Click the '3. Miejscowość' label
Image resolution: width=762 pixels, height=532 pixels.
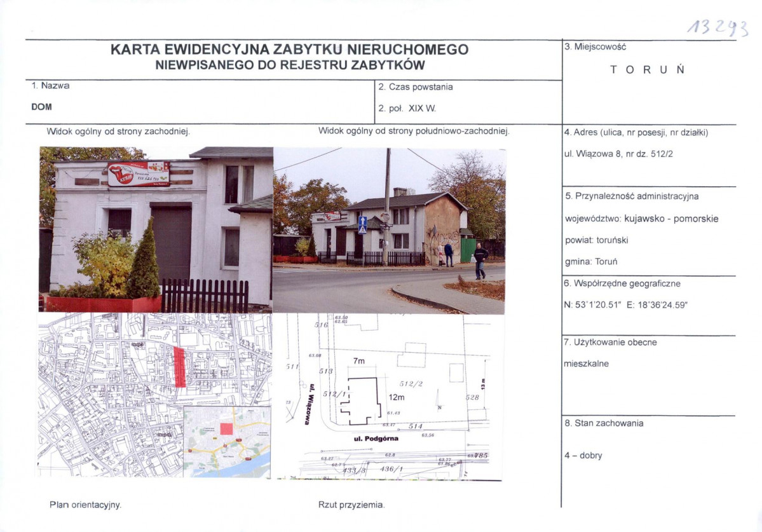coord(595,46)
